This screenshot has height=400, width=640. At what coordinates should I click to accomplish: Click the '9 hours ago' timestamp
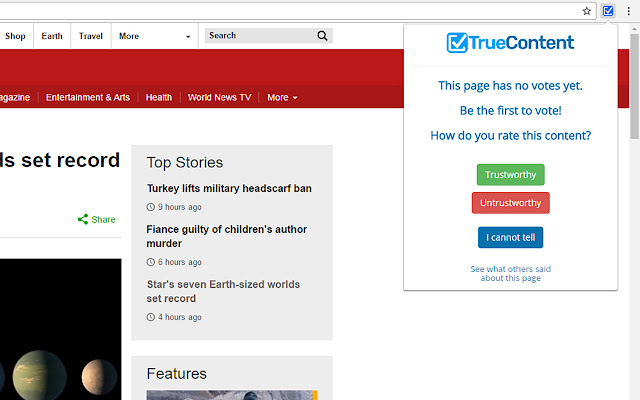pyautogui.click(x=180, y=207)
